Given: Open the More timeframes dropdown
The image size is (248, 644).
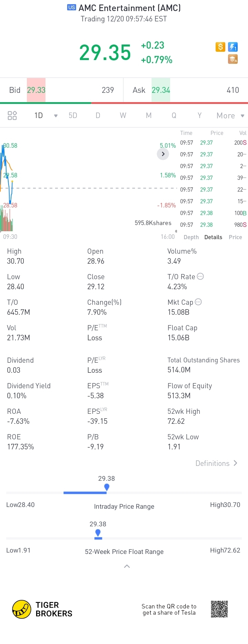Looking at the screenshot, I should tap(230, 116).
